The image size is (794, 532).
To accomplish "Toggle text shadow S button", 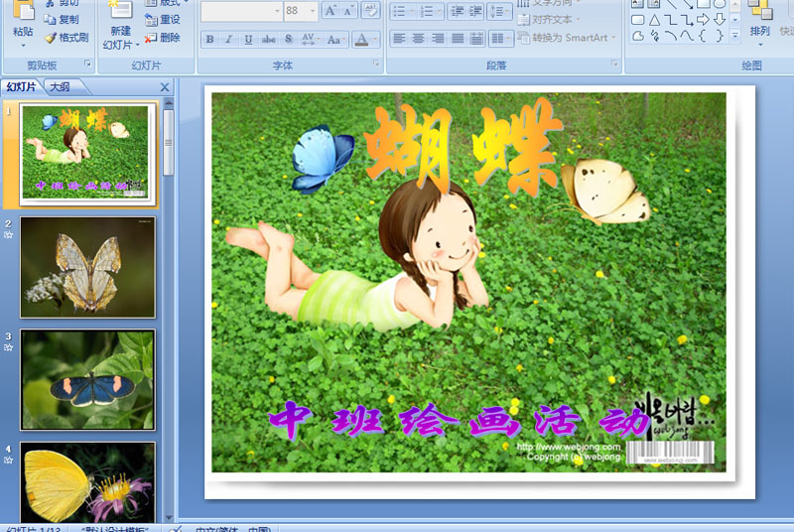I will point(288,39).
